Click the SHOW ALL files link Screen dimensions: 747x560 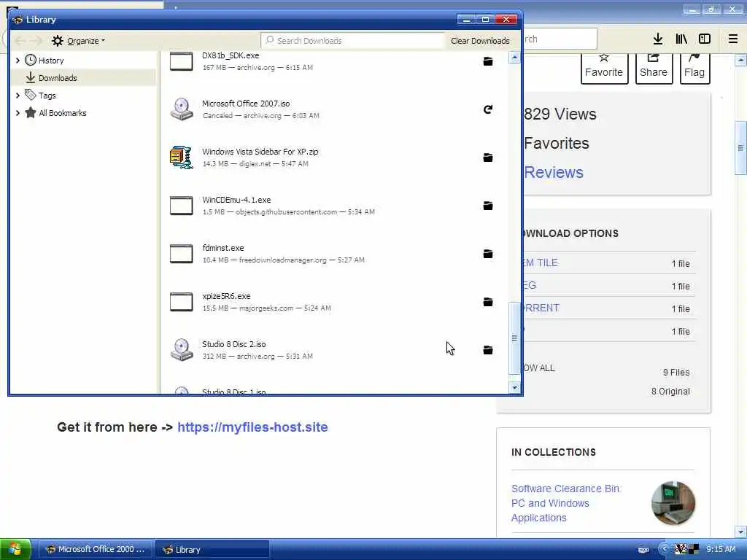click(x=539, y=368)
